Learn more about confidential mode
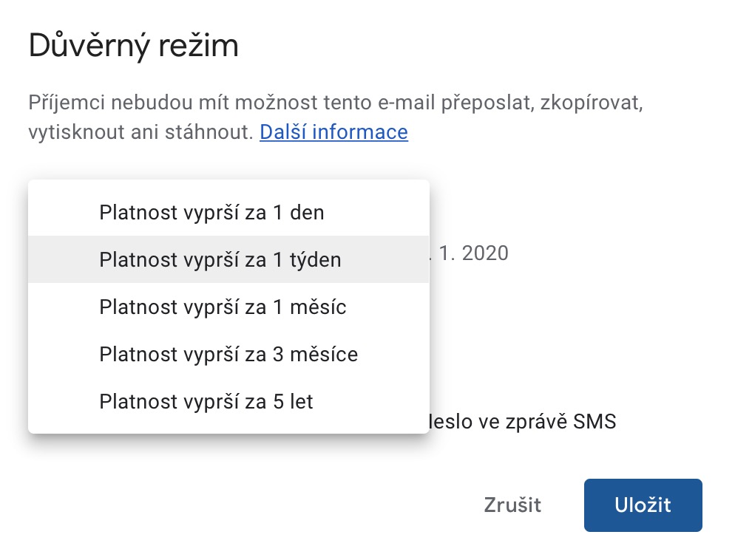 coord(333,132)
